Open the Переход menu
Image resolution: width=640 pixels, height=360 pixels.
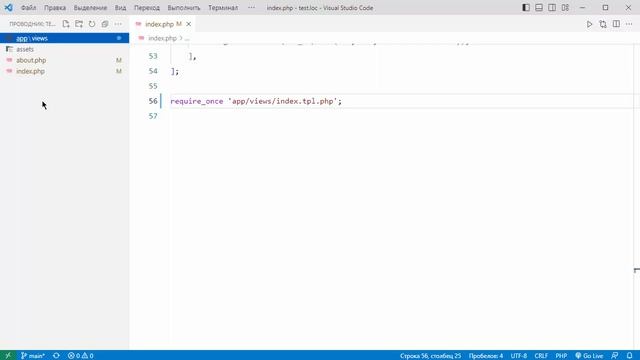pos(147,8)
